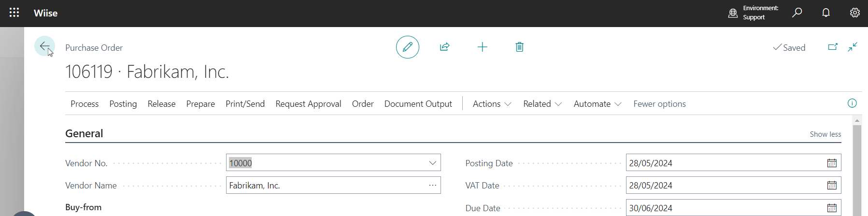Image resolution: width=868 pixels, height=216 pixels.
Task: Open the Print/Send menu
Action: (x=245, y=104)
